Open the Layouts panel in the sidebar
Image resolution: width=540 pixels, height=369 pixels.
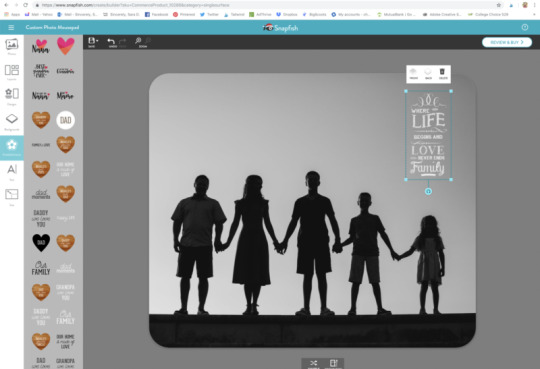click(x=12, y=72)
